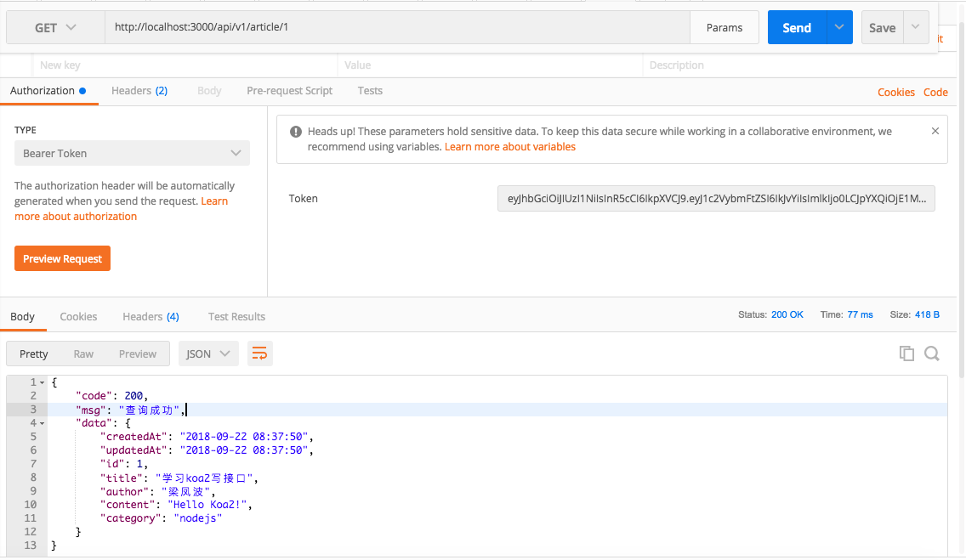
Task: Collapse the root JSON object at line 1
Action: coord(43,382)
